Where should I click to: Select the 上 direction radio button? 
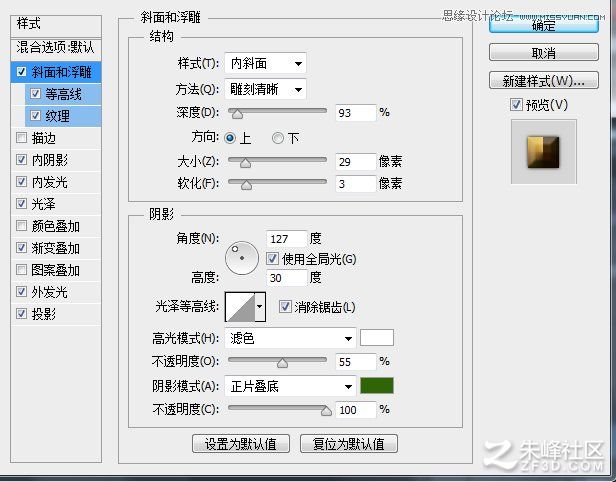tap(230, 138)
